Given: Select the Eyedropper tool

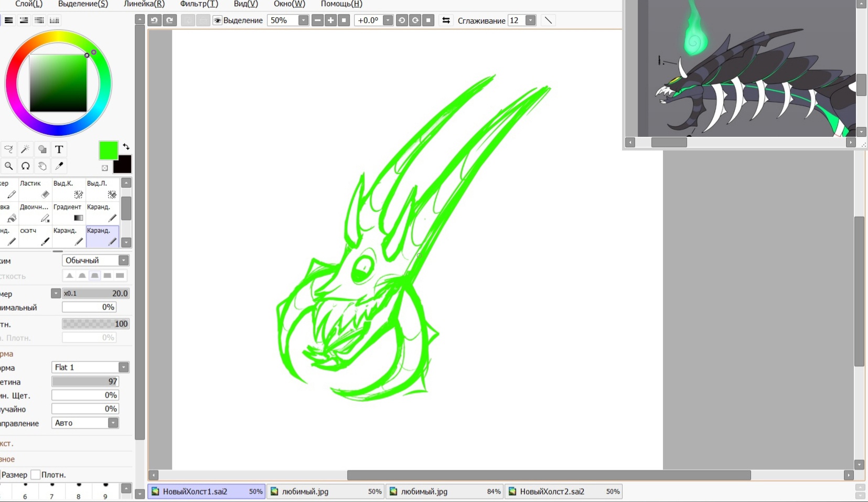Looking at the screenshot, I should click(59, 166).
